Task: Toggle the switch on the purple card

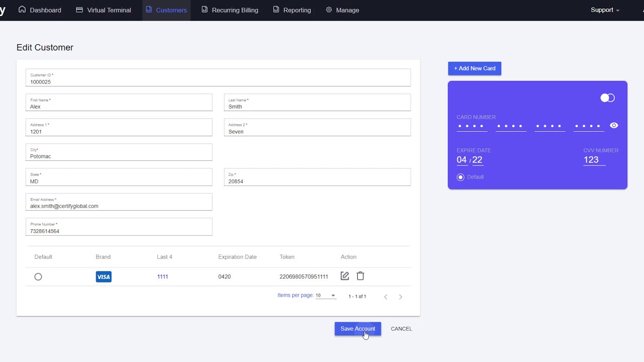Action: pyautogui.click(x=608, y=98)
